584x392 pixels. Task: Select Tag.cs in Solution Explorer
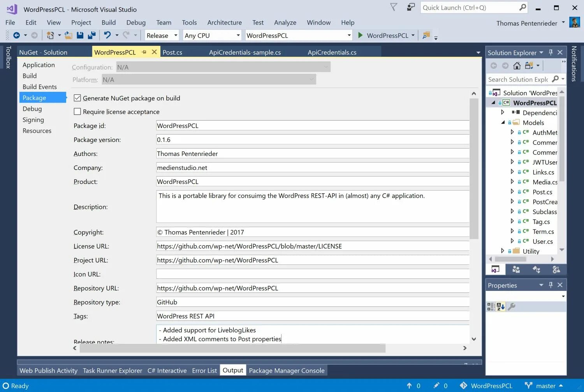pos(541,222)
